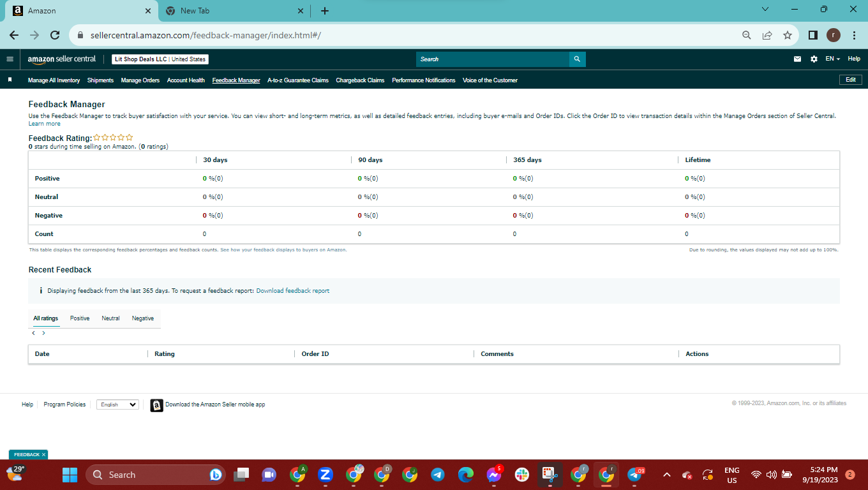Switch to the New Tab browser tab
The height and width of the screenshot is (490, 868).
click(x=234, y=11)
